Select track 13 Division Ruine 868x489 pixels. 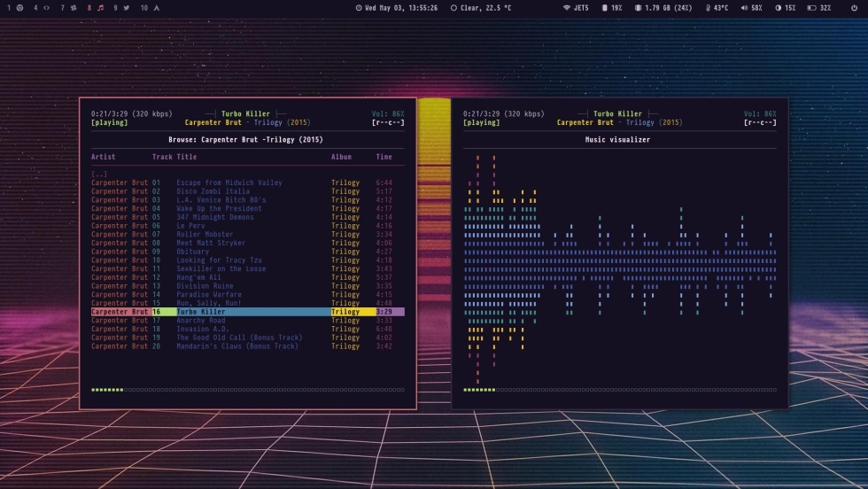[x=248, y=286]
